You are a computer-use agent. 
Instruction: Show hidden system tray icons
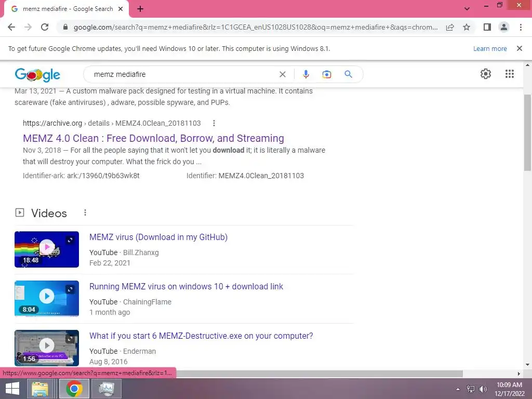coord(458,389)
